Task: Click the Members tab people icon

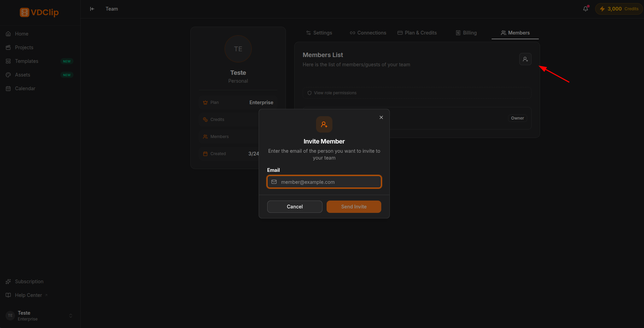Action: point(504,33)
